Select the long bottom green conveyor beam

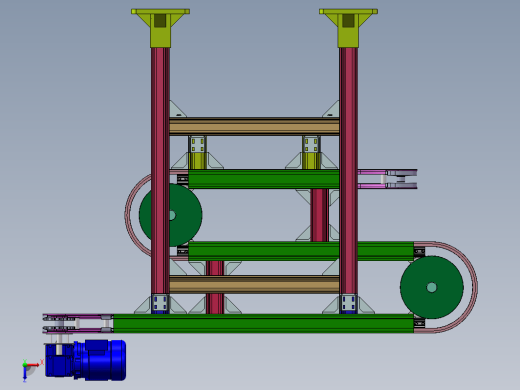(x=264, y=323)
